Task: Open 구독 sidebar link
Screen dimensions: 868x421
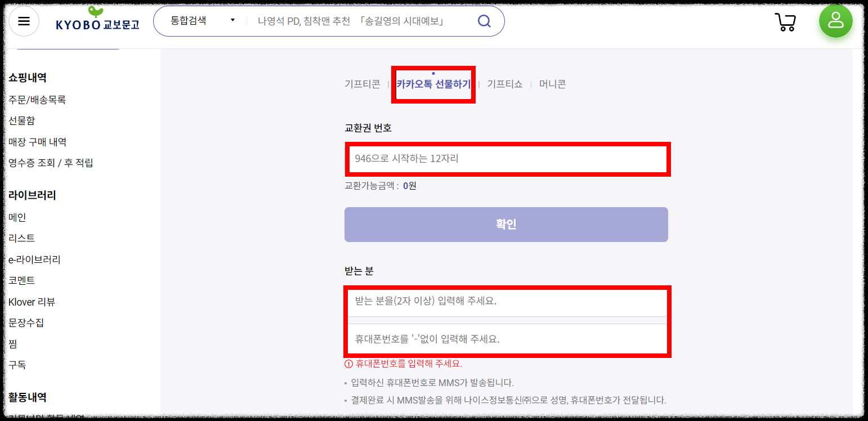Action: pos(17,365)
